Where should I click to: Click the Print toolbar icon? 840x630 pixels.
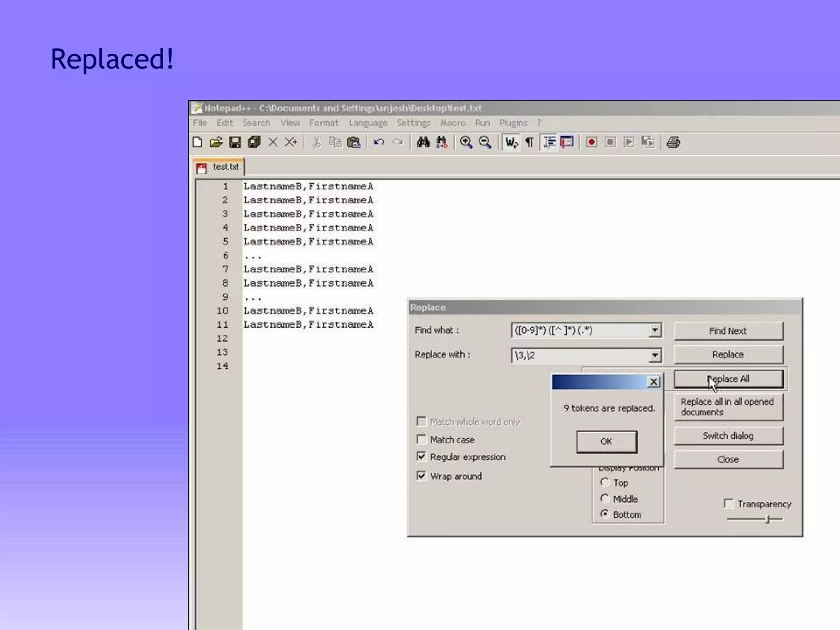coord(673,142)
